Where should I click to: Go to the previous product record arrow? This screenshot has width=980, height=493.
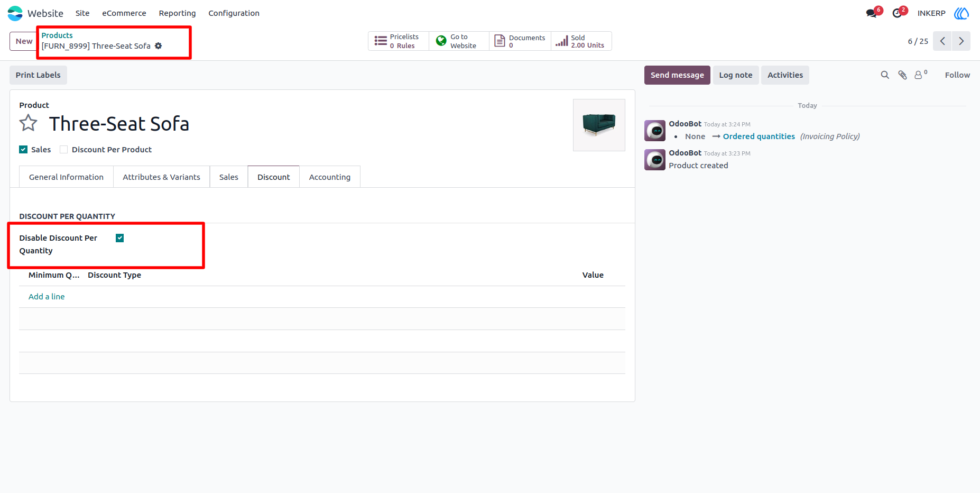click(942, 41)
